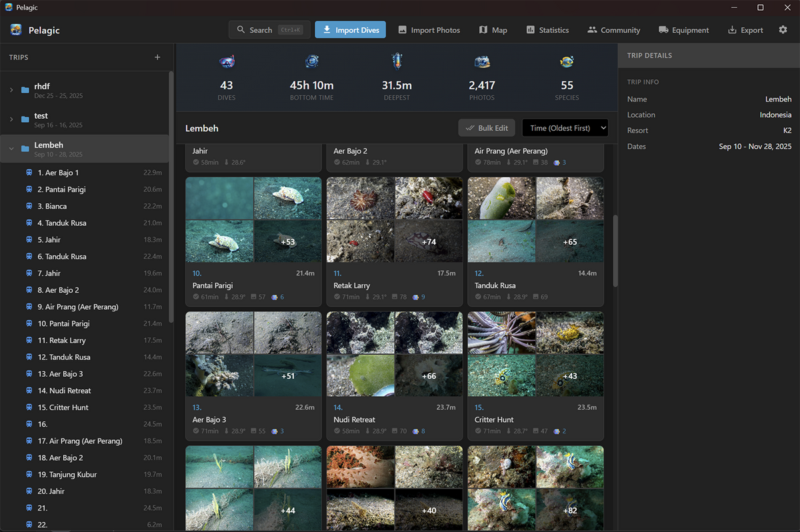Switch to the Map view
The width and height of the screenshot is (800, 532).
pos(493,30)
